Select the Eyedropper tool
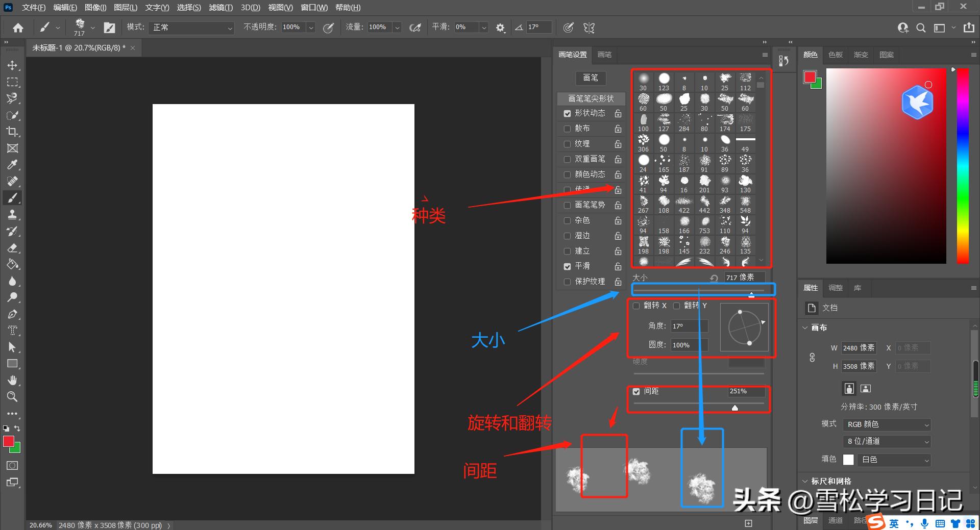This screenshot has height=530, width=980. [13, 165]
